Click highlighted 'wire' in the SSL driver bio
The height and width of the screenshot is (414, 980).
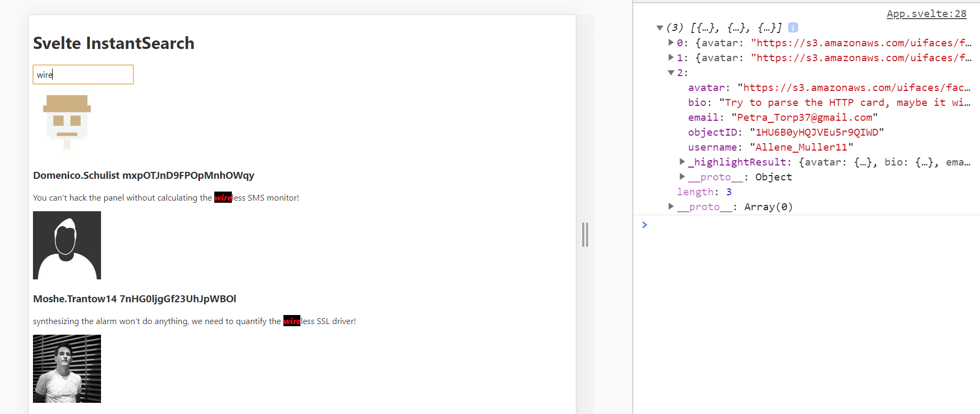click(292, 321)
